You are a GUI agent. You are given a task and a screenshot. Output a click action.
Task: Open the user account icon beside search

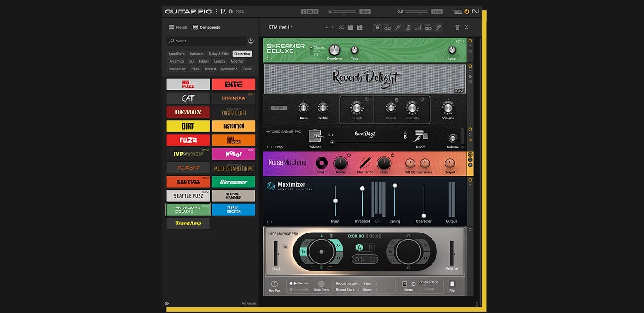pos(250,41)
